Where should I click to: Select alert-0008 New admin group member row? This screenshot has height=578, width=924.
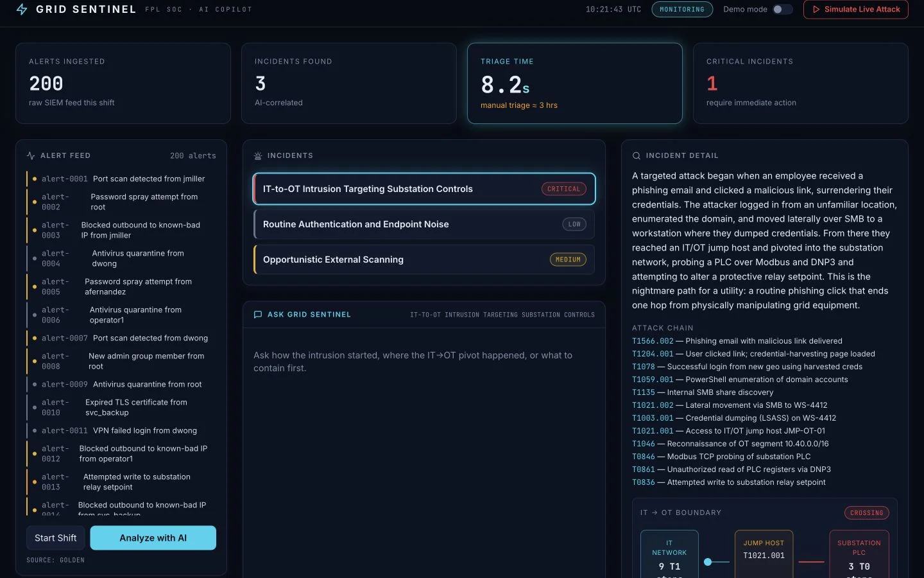tap(121, 362)
